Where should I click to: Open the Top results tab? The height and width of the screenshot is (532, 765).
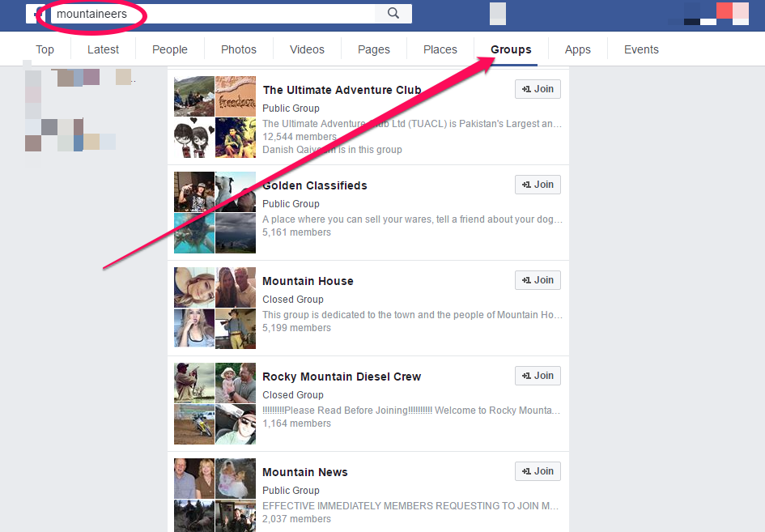click(45, 49)
